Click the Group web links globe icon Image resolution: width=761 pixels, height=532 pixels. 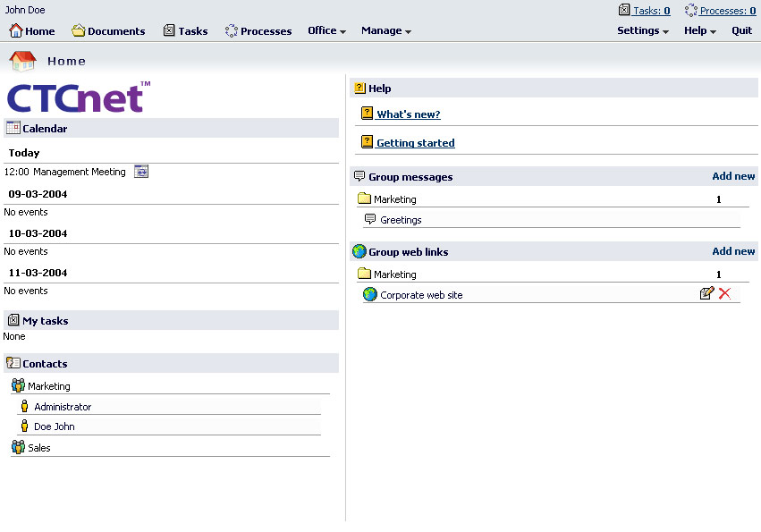click(359, 251)
